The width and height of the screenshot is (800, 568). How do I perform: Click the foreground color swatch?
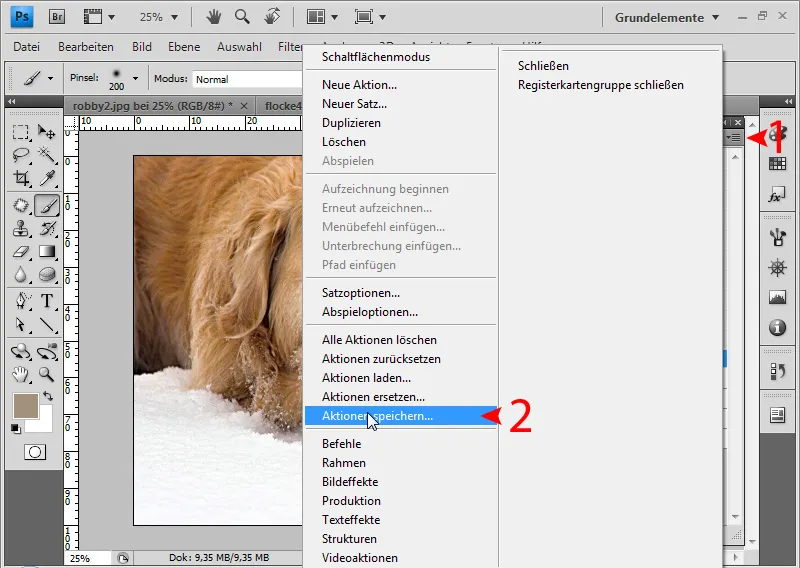(24, 404)
